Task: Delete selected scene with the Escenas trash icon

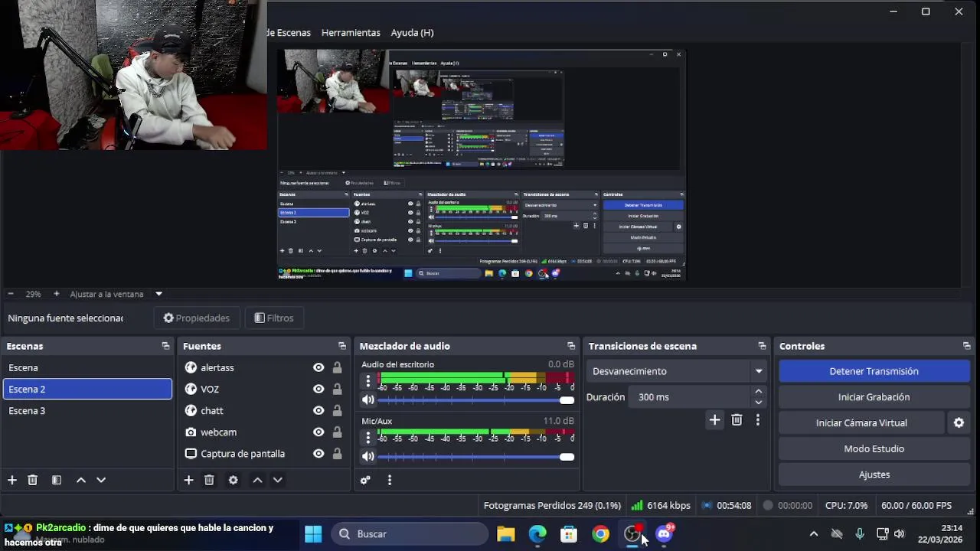Action: coord(33,480)
